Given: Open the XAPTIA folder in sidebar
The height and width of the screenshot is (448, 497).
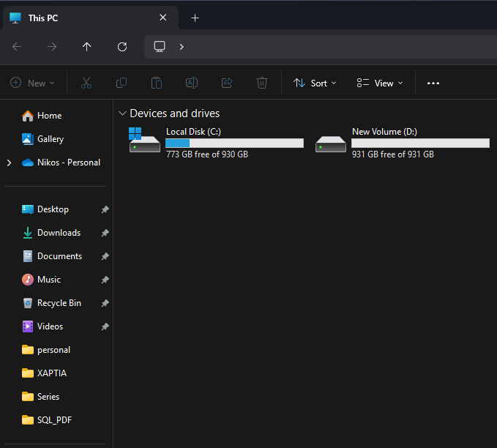Looking at the screenshot, I should tap(44, 373).
